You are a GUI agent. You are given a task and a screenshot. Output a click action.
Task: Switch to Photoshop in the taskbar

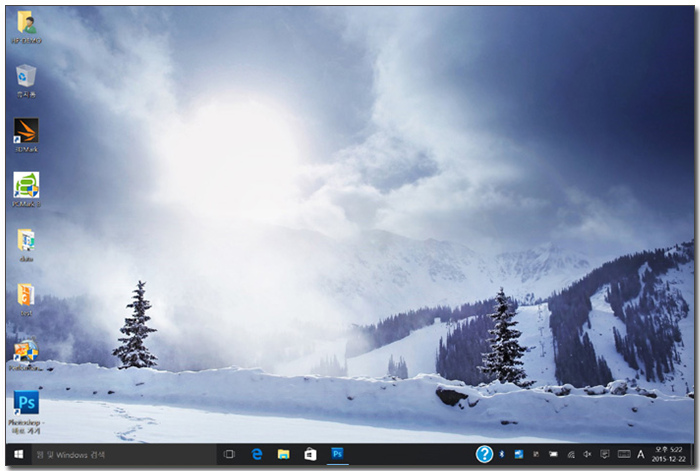tap(338, 455)
